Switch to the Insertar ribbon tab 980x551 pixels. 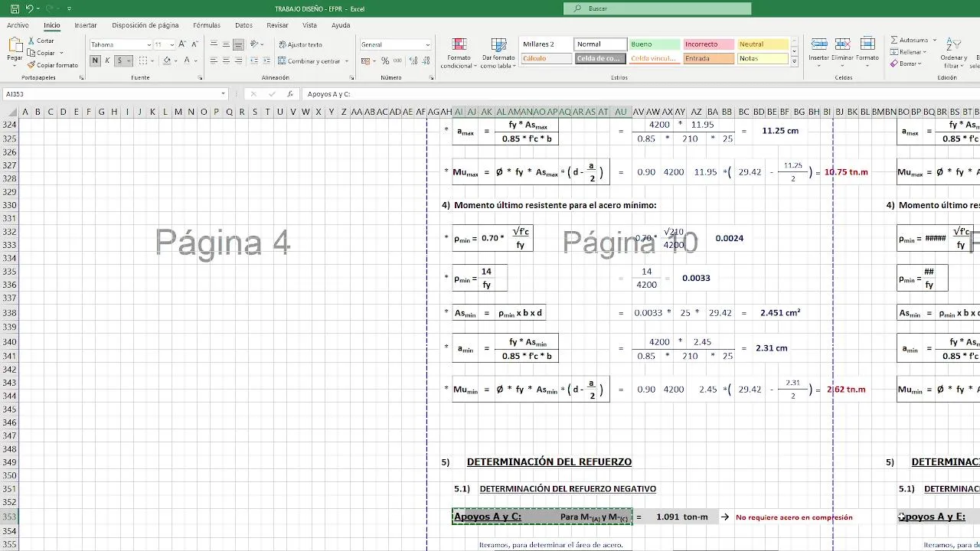[x=86, y=25]
